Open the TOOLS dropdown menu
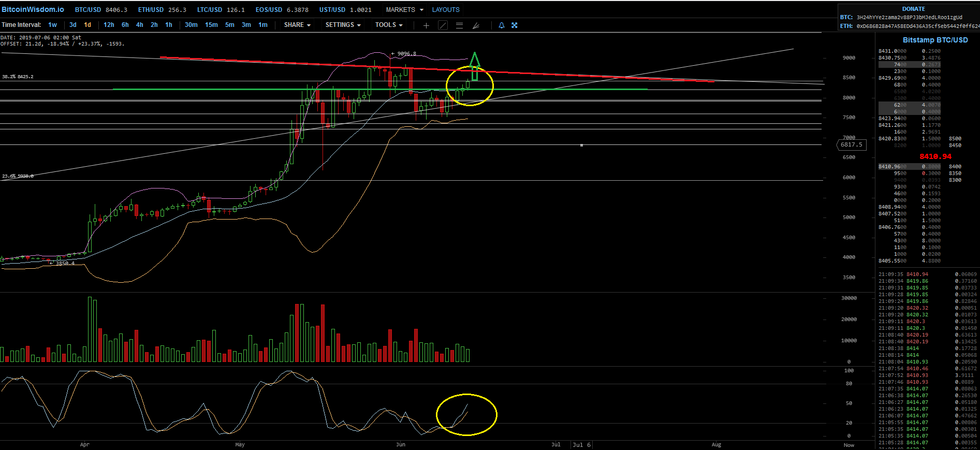Image resolution: width=980 pixels, height=450 pixels. coord(389,25)
